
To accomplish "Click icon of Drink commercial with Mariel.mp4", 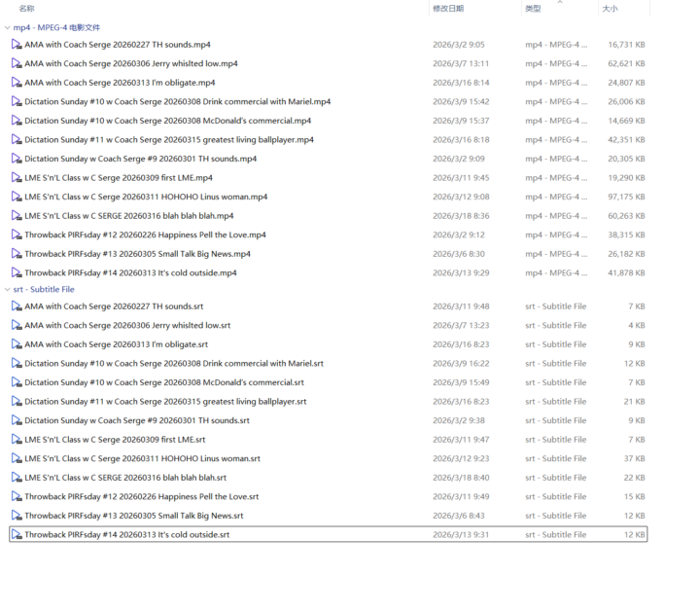I will pyautogui.click(x=17, y=101).
